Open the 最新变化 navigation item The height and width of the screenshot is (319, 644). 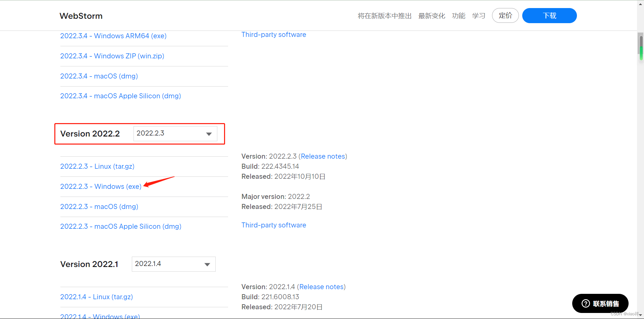coord(432,16)
